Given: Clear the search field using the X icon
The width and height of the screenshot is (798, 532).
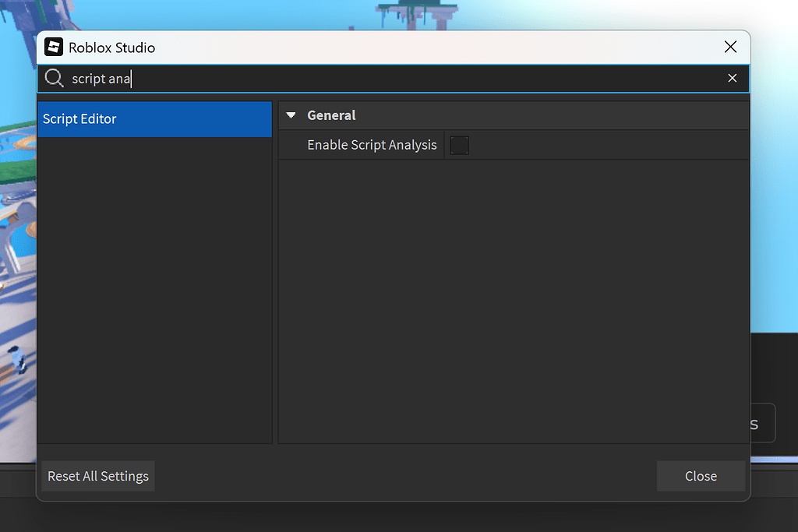Looking at the screenshot, I should point(733,78).
